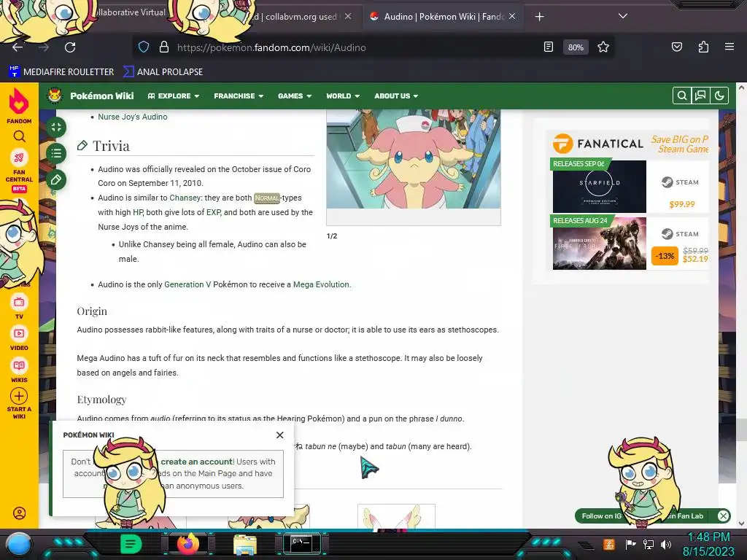Edit the Trivia section via pencil icon
Screen dimensions: 747x560
pyautogui.click(x=82, y=145)
